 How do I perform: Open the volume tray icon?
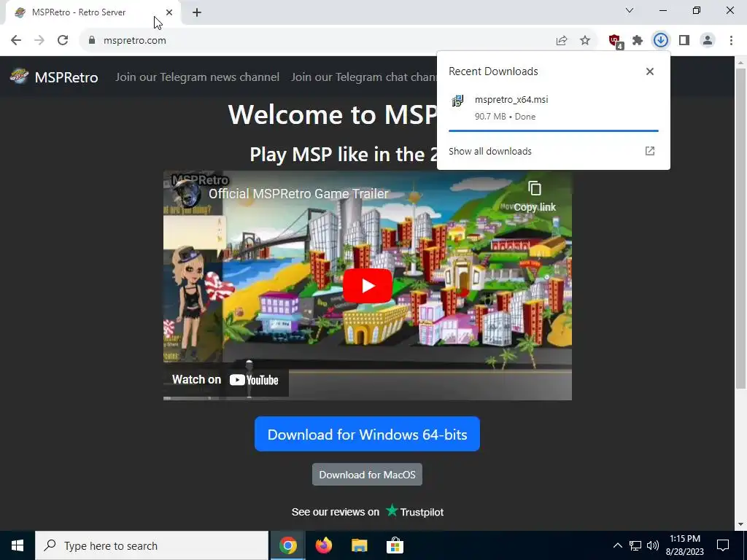coord(653,545)
